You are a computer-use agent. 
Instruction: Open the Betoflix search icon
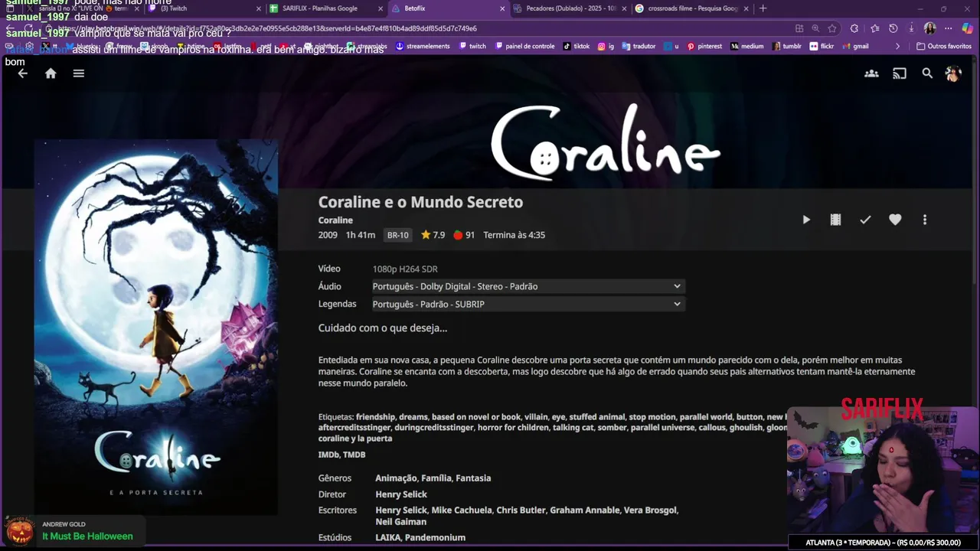pos(927,73)
